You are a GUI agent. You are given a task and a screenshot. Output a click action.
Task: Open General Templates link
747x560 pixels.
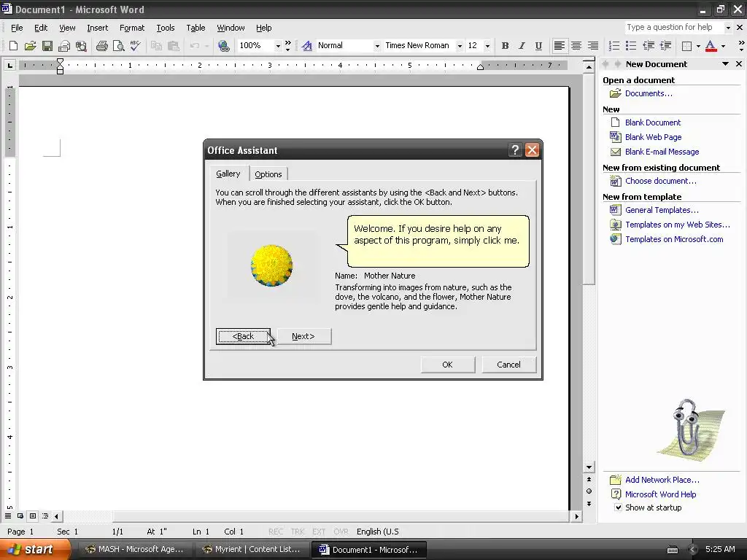point(662,210)
